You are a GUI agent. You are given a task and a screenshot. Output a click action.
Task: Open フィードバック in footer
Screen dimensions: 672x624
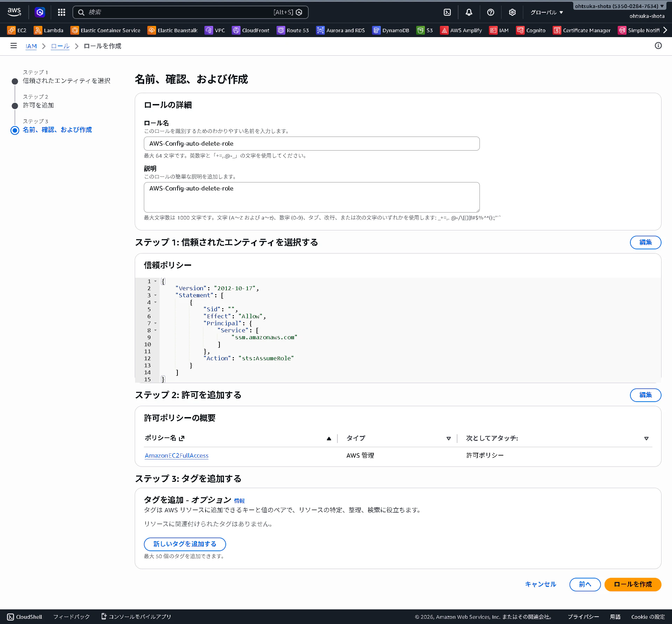[71, 617]
